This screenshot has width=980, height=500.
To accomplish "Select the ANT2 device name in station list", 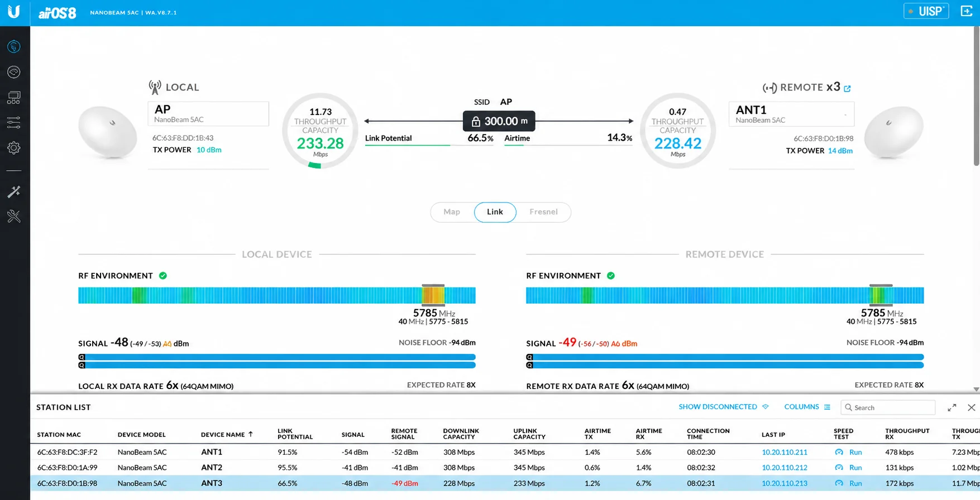I will [x=212, y=468].
